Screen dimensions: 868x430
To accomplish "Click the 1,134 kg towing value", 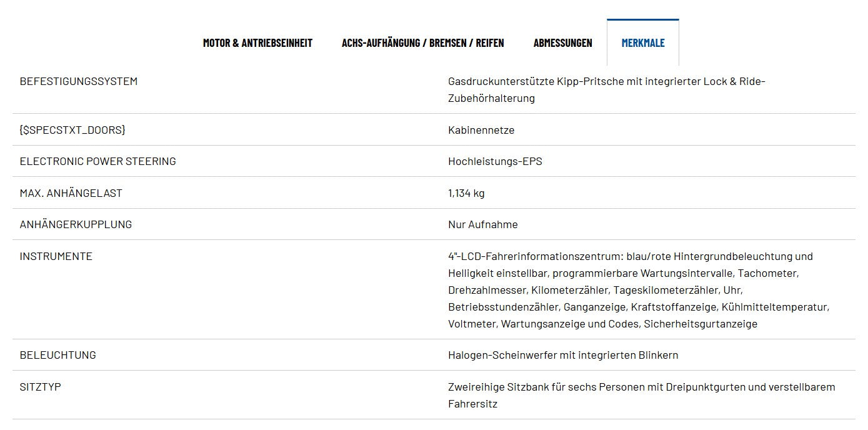I will (x=466, y=193).
